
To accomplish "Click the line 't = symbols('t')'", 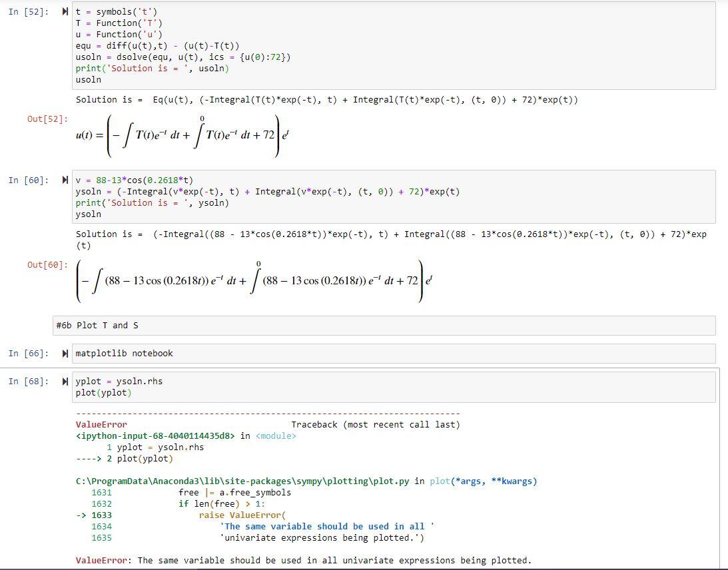I will (x=117, y=11).
